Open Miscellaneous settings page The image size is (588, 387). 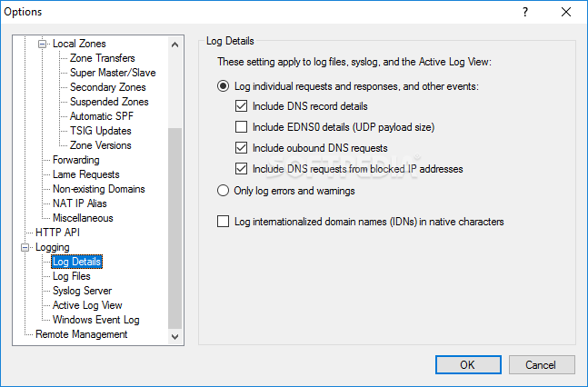[x=83, y=218]
